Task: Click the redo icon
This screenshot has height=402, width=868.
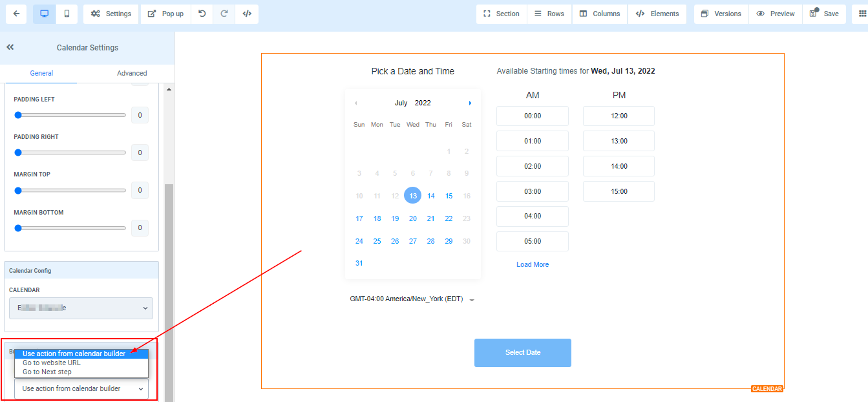Action: (224, 14)
